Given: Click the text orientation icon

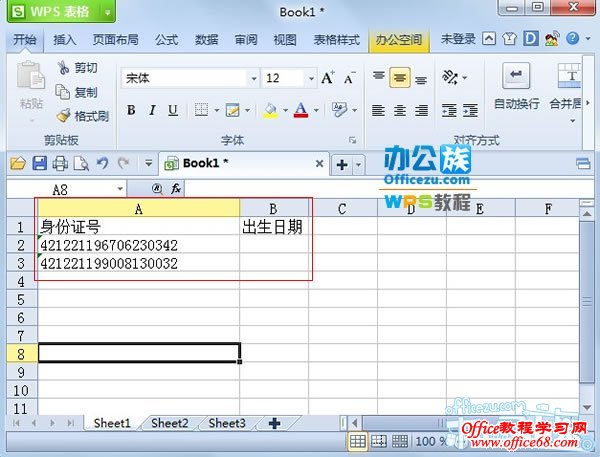Looking at the screenshot, I should [x=450, y=78].
